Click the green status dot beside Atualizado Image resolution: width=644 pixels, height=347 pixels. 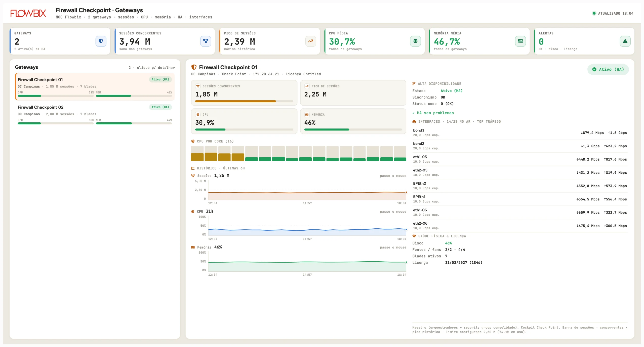(594, 13)
